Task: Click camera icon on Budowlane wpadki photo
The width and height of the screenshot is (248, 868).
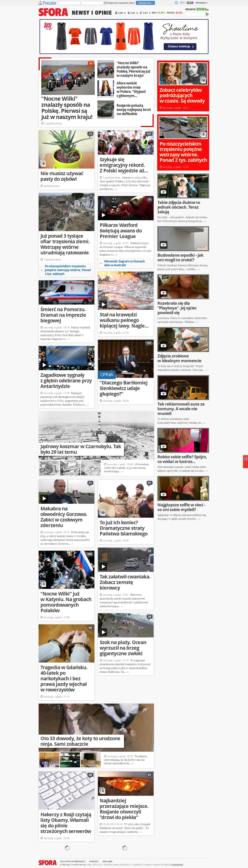Action: [163, 245]
